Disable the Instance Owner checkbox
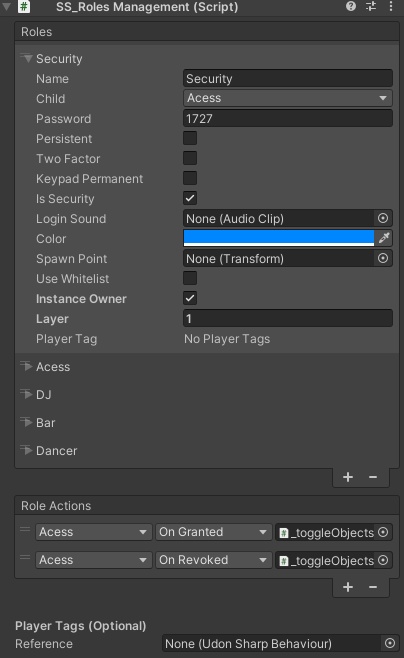The height and width of the screenshot is (658, 404). pyautogui.click(x=190, y=298)
